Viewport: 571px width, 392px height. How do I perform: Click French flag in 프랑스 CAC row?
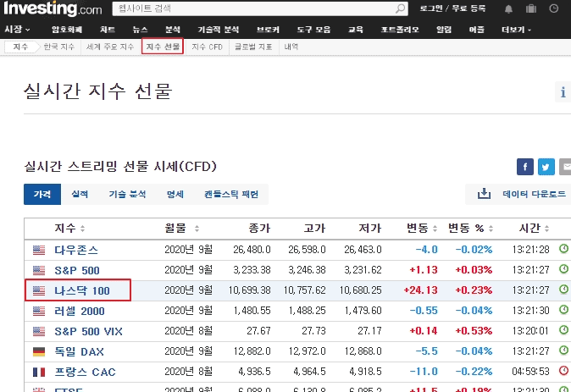(39, 372)
